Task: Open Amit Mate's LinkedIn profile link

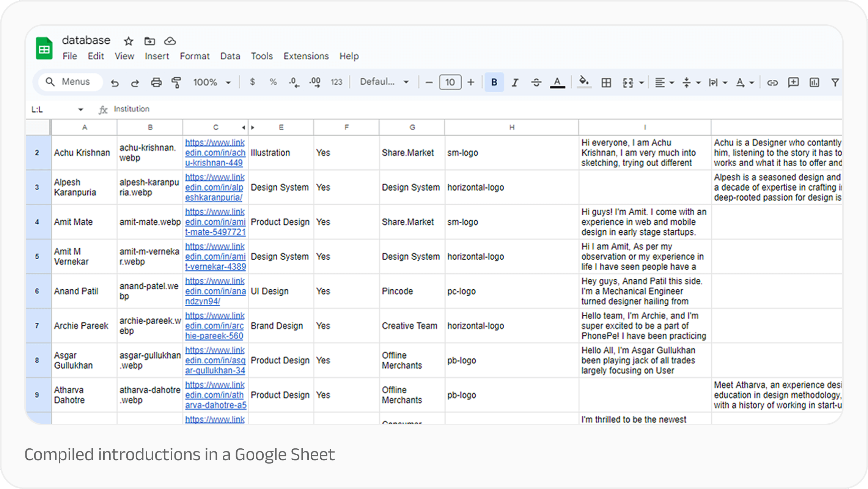Action: click(215, 222)
